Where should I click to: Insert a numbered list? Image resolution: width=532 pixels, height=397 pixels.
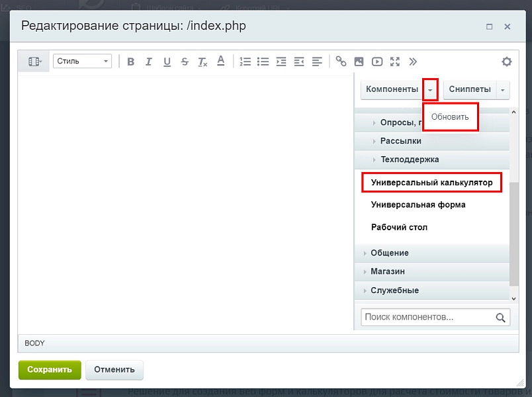pos(245,62)
